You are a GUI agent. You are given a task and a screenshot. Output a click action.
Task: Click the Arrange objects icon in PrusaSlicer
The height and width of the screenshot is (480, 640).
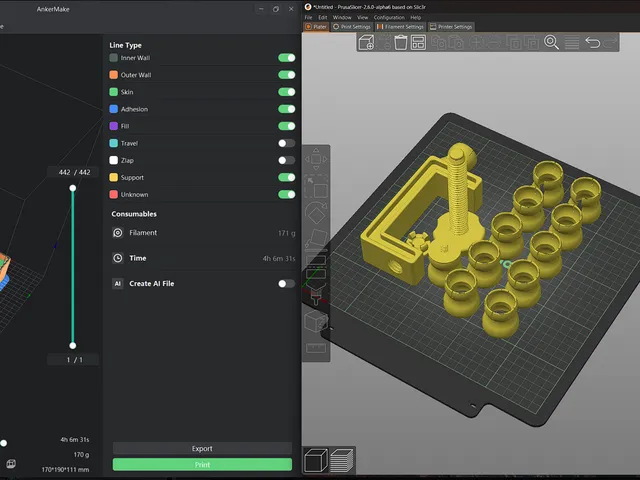pyautogui.click(x=418, y=42)
